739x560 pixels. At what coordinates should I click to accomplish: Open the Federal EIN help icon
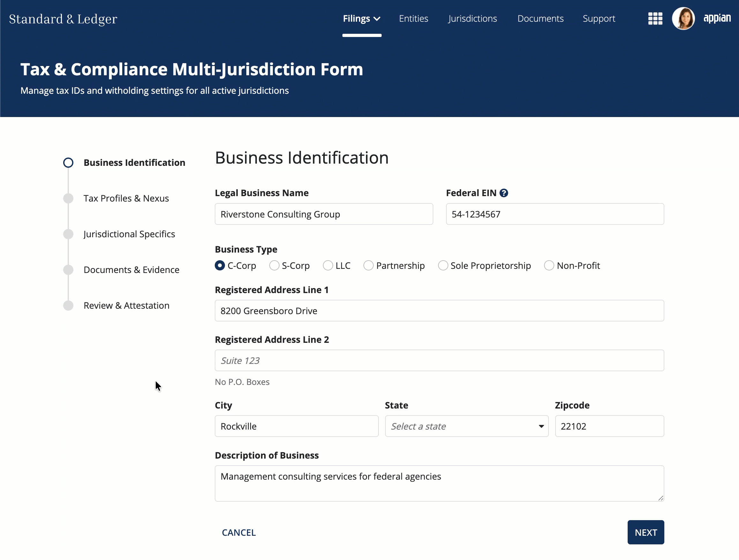pyautogui.click(x=504, y=193)
